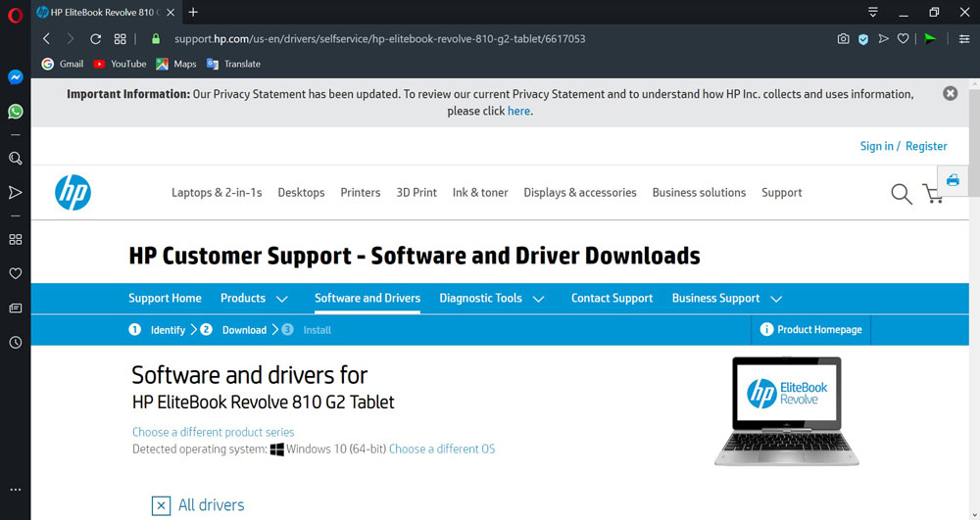Viewport: 980px width, 520px height.
Task: Open Ink & toner menu
Action: [480, 192]
